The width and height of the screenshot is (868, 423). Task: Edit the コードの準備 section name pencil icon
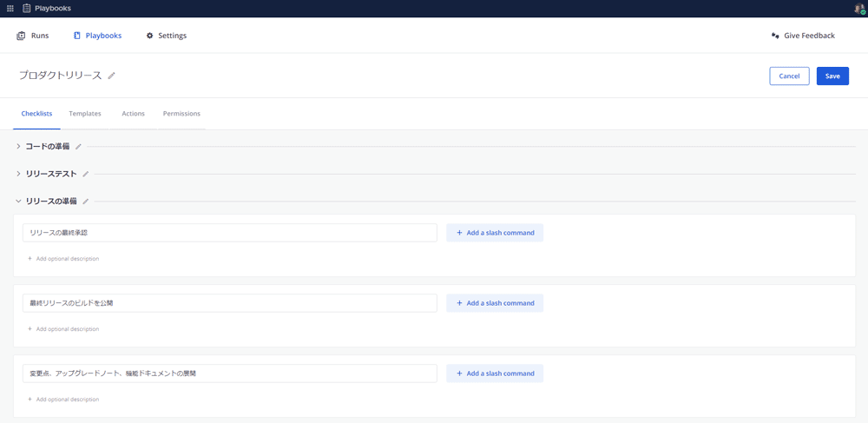[78, 147]
